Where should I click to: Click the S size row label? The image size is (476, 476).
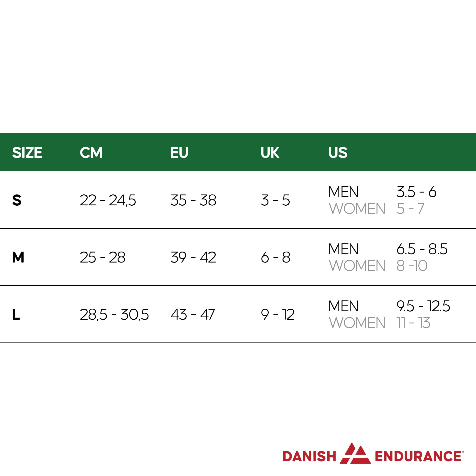tap(17, 200)
